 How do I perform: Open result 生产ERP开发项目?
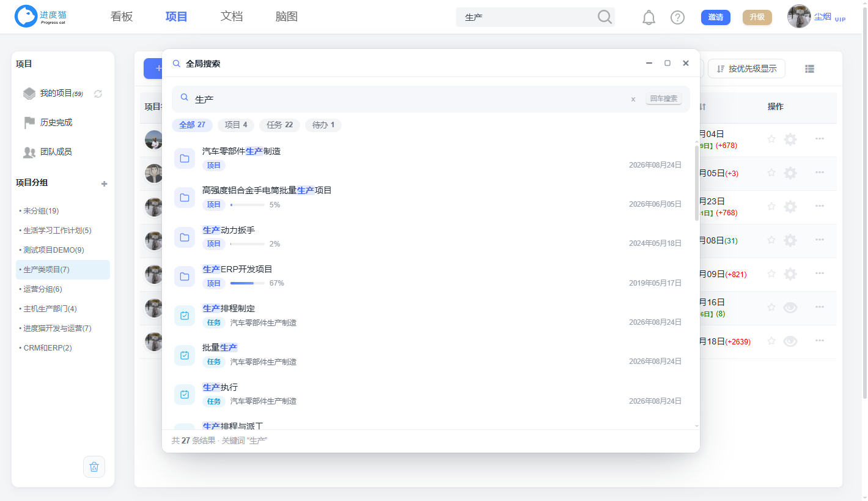pyautogui.click(x=237, y=269)
